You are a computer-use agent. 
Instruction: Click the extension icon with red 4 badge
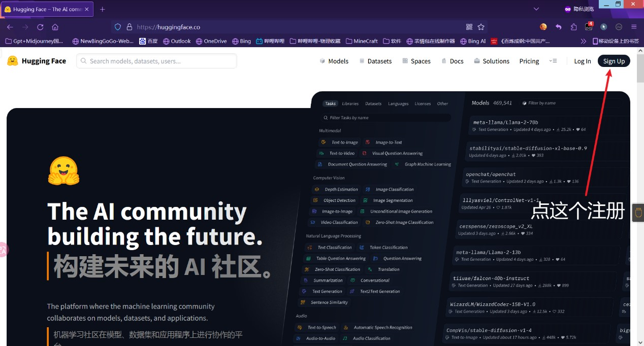coord(589,26)
